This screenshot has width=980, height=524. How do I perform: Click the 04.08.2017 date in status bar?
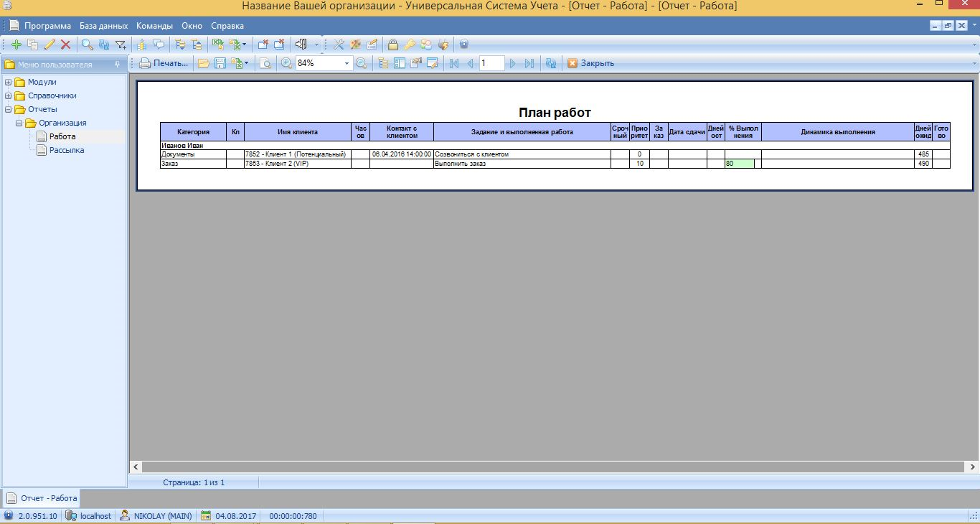[229, 516]
